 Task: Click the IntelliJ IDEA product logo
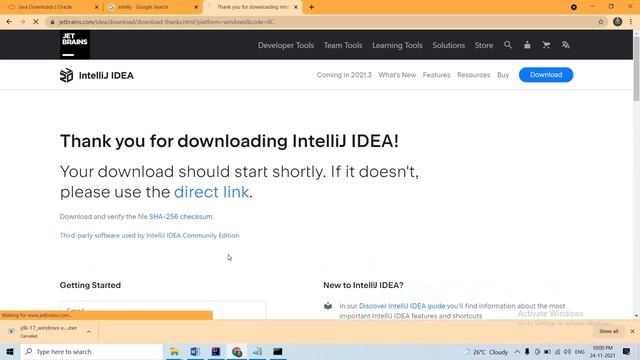(x=97, y=76)
